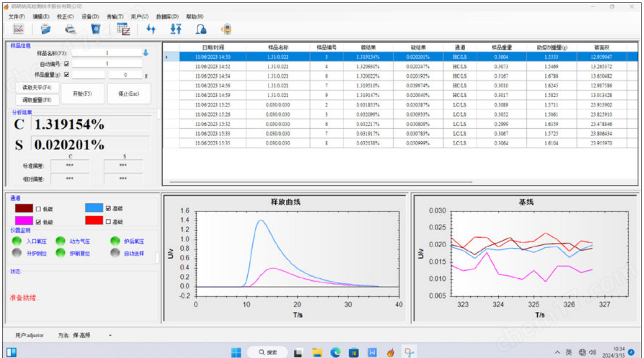Screen dimensions: 644x358
Task: Toggle the 样品重量 checkbox
Action: [67, 75]
